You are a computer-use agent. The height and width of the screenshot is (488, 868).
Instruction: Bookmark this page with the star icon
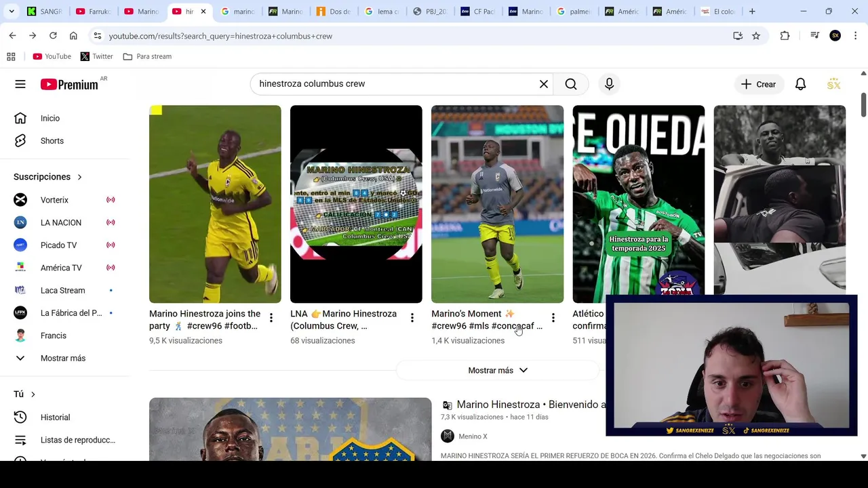(x=756, y=36)
